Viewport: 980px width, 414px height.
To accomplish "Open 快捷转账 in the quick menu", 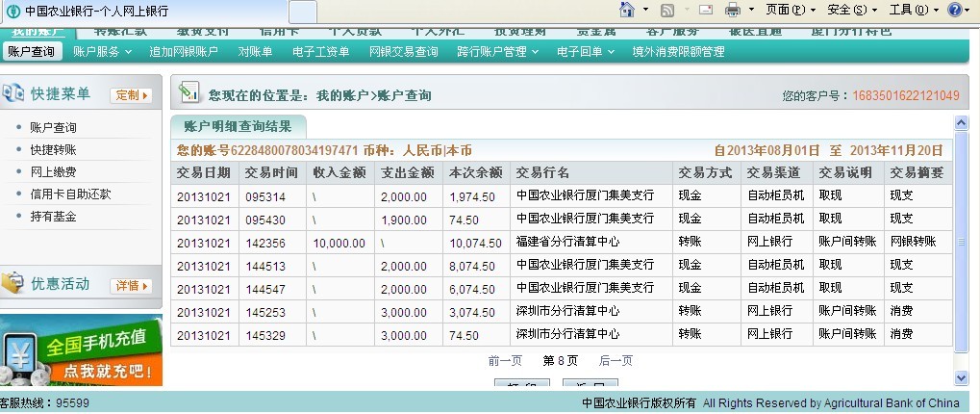I will tap(53, 149).
